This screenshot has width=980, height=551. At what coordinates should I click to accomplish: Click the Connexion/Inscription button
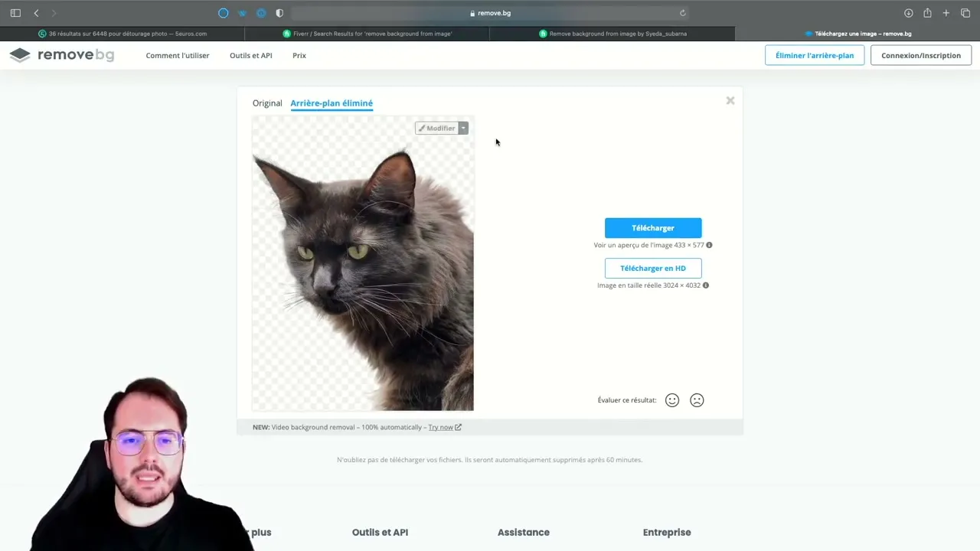tap(920, 54)
